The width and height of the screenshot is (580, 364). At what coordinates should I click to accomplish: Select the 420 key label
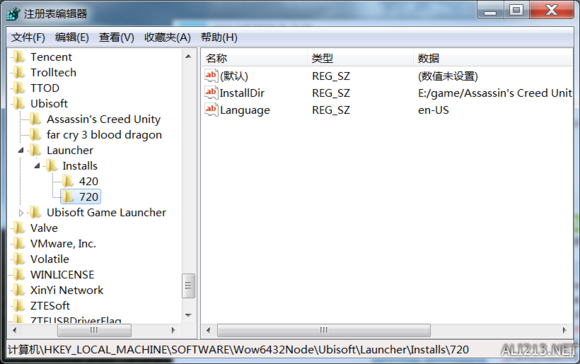[88, 181]
